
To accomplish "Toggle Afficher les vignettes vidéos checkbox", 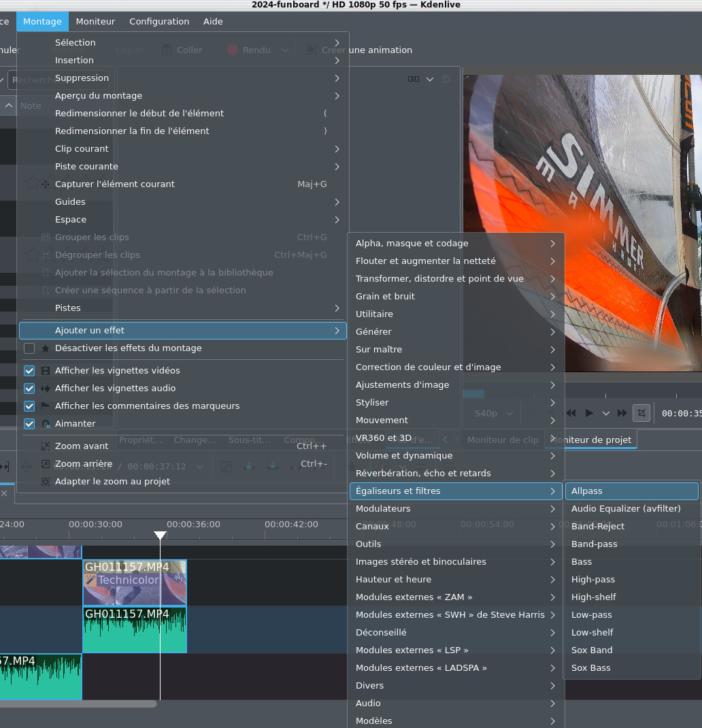I will pyautogui.click(x=29, y=371).
